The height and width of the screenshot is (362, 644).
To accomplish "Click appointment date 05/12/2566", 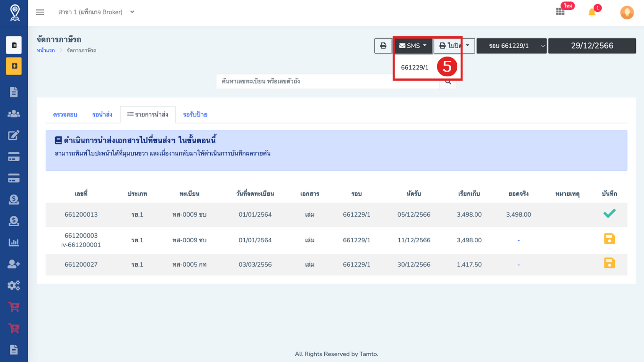I will [414, 214].
